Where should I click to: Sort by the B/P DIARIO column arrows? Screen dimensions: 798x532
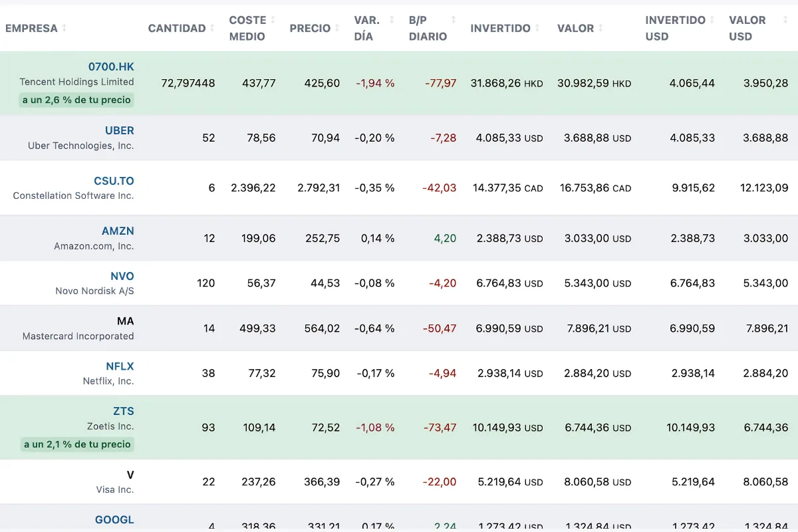(454, 20)
